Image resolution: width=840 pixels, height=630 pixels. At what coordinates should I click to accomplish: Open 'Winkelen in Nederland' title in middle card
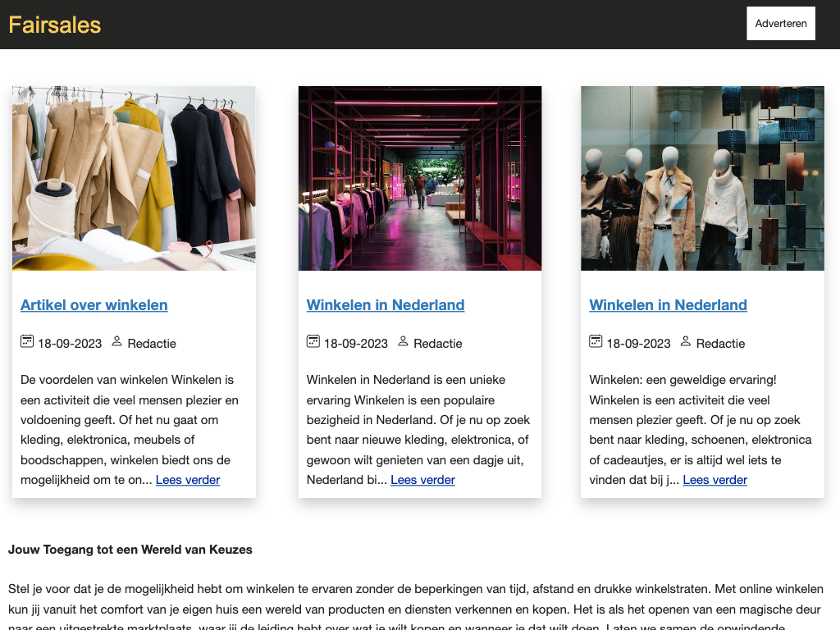point(386,305)
